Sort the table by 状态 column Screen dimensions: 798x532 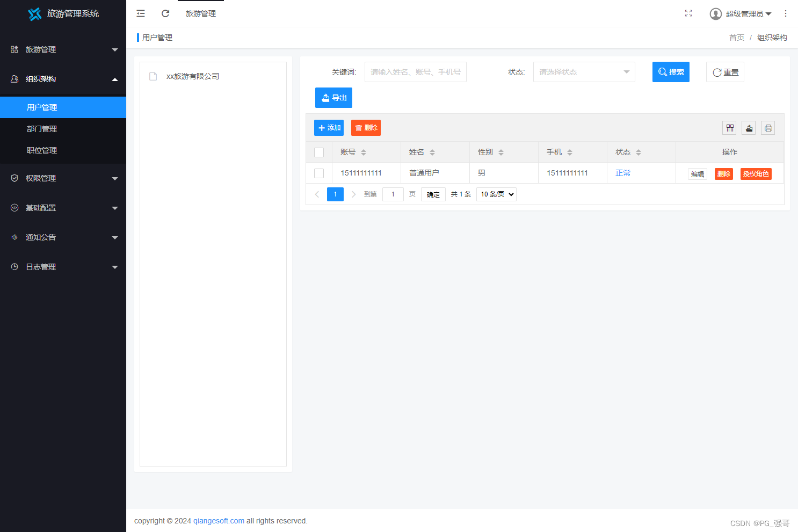click(639, 152)
